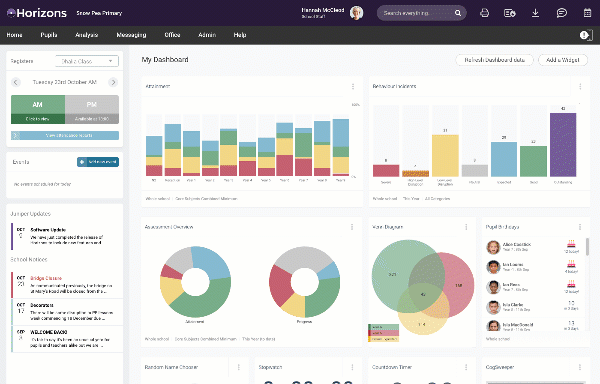600x384 pixels.
Task: Click the printer icon in header
Action: (484, 13)
